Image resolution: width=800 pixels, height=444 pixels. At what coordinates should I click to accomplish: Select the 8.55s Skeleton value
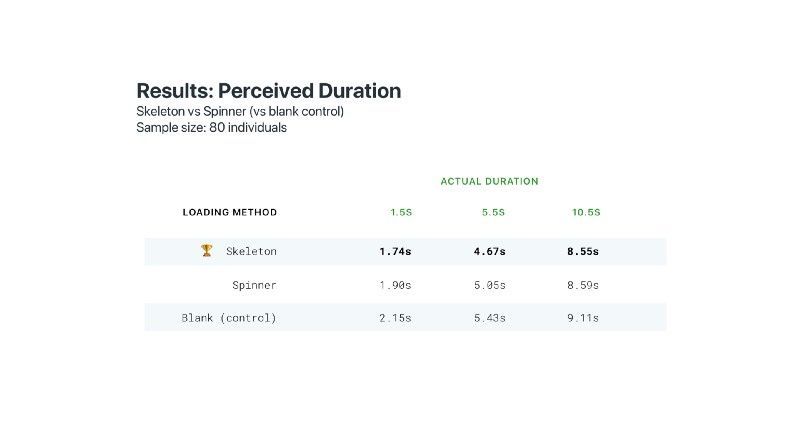583,251
